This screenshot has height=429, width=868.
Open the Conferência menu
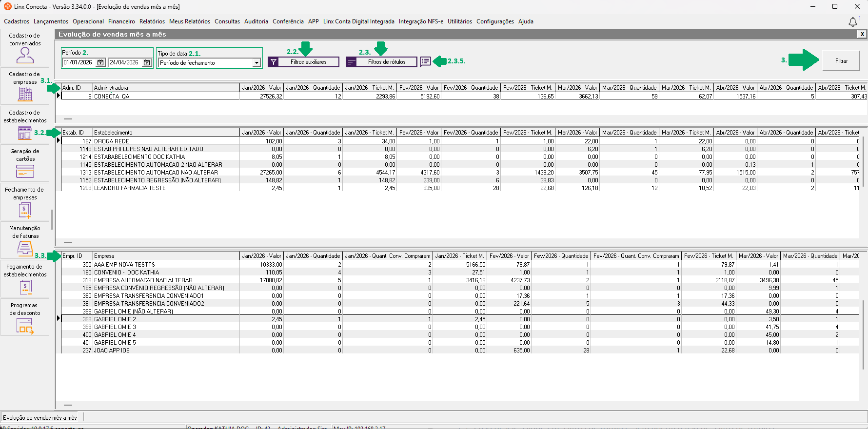288,21
